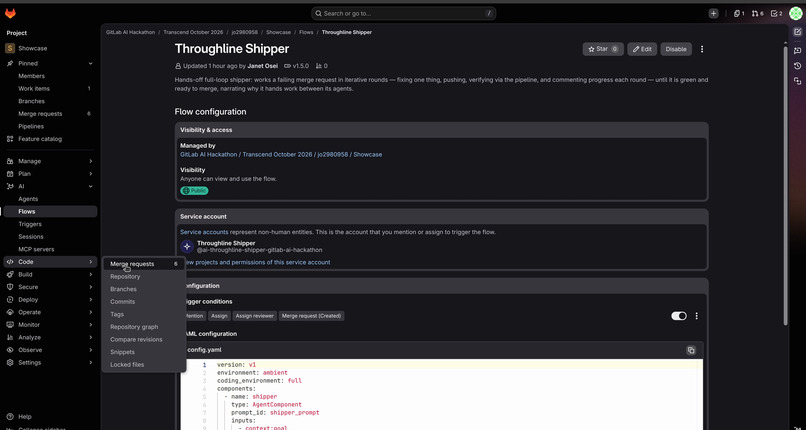Click the Feature catalog icon
The height and width of the screenshot is (430, 806).
[9, 139]
